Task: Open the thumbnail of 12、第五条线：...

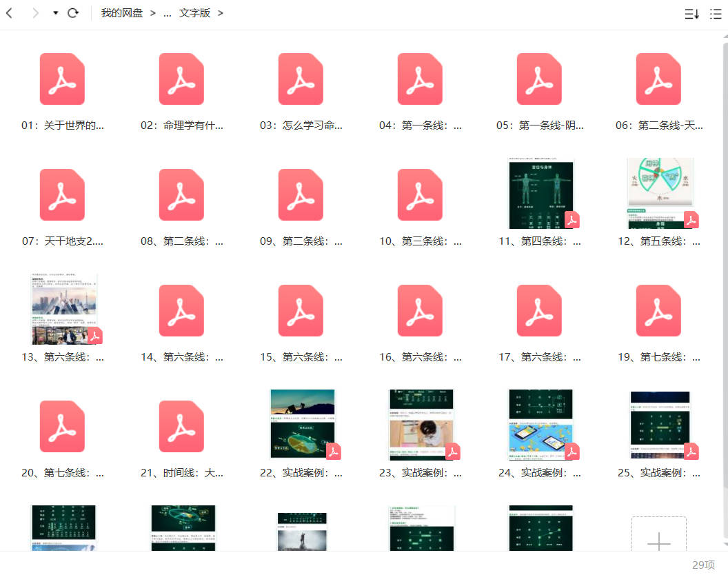Action: pyautogui.click(x=660, y=193)
